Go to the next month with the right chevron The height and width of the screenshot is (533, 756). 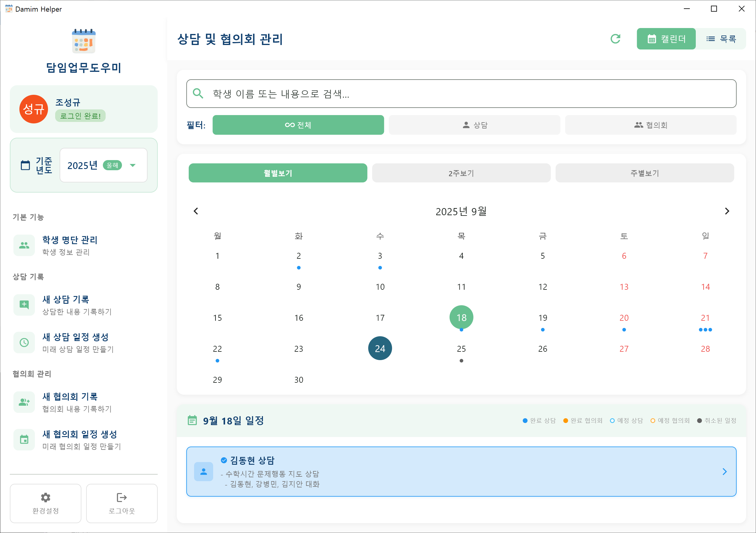(727, 211)
